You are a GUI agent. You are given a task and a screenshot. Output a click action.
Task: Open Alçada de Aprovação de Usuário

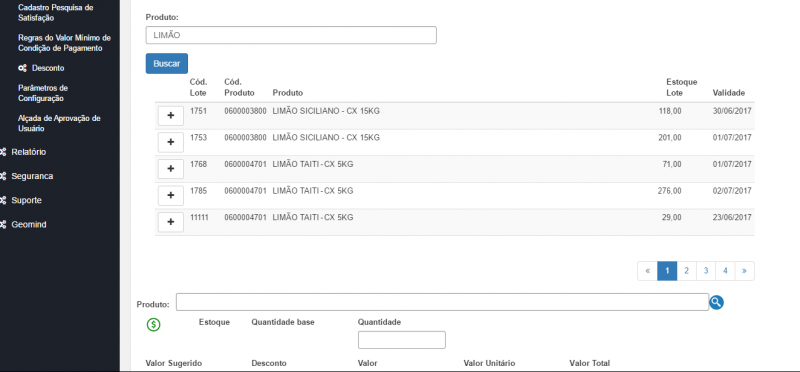coord(59,123)
